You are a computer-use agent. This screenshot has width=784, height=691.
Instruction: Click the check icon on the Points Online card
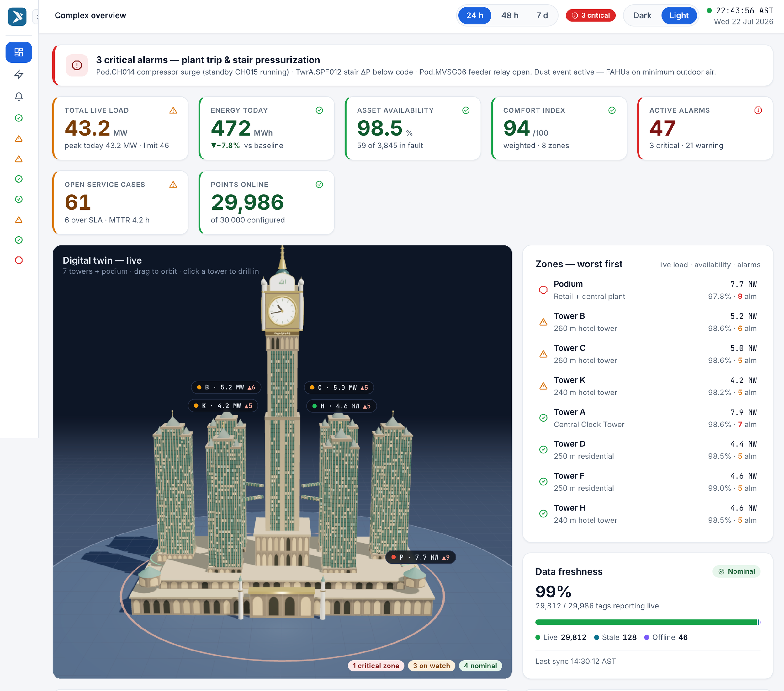(x=320, y=185)
